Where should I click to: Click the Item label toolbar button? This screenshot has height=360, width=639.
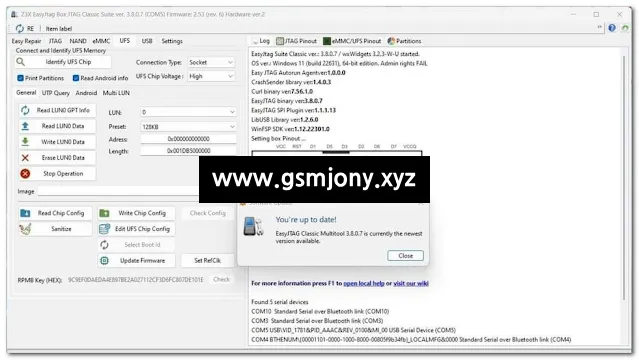[59, 29]
